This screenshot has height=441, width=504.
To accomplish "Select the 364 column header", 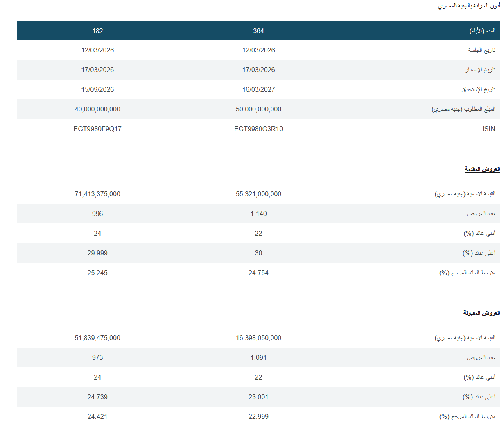I will (x=258, y=31).
